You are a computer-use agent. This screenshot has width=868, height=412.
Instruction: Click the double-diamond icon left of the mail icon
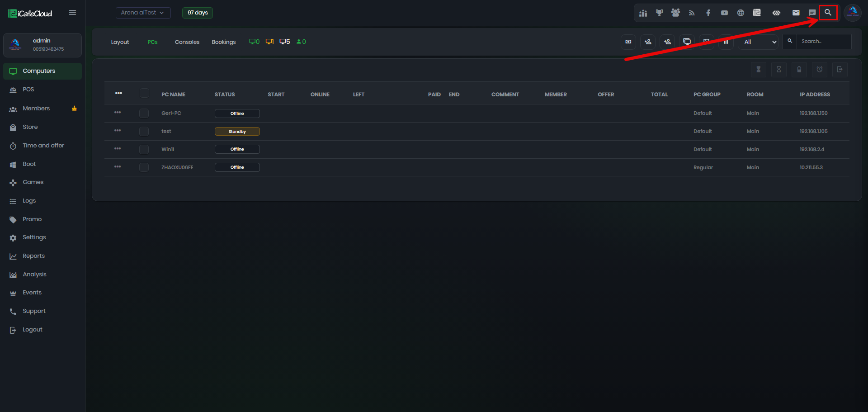pos(776,13)
